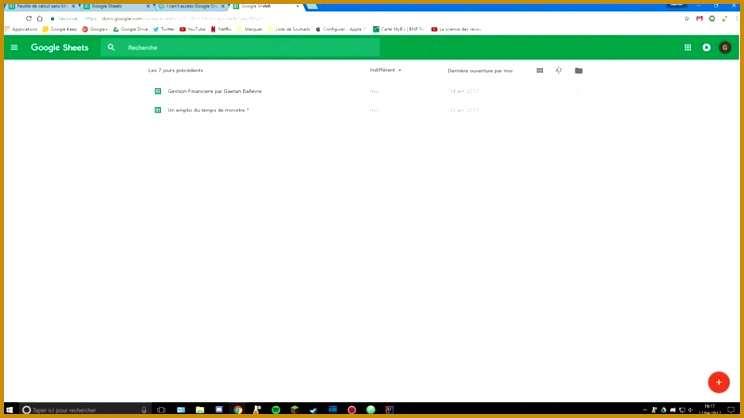The image size is (744, 418).
Task: Create a new spreadsheet with red plus button
Action: (718, 382)
